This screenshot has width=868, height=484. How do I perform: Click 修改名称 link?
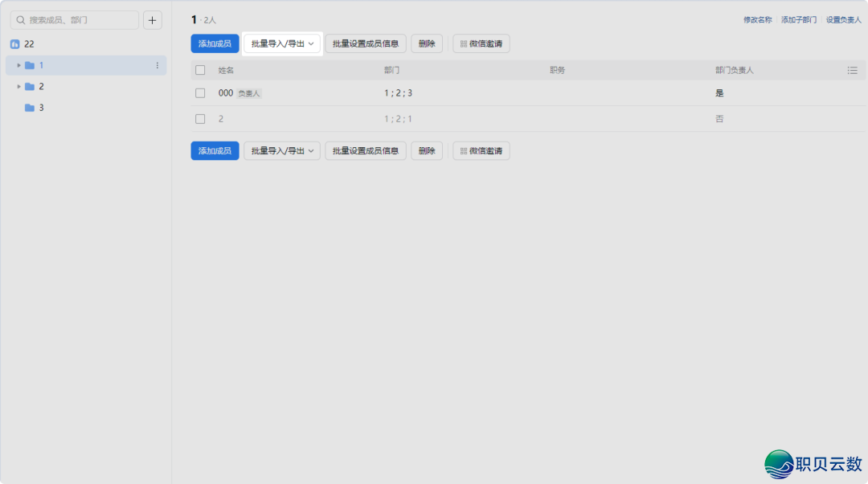pyautogui.click(x=757, y=20)
